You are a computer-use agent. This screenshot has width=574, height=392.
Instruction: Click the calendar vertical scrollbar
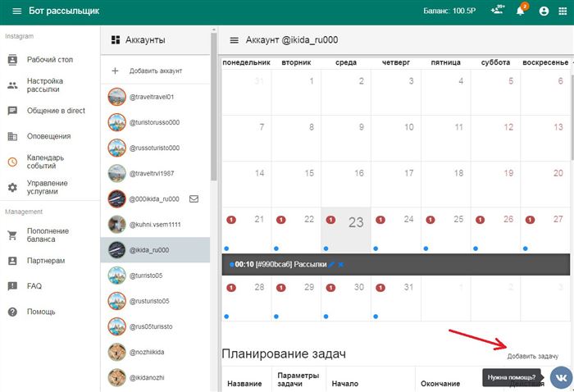point(572,117)
